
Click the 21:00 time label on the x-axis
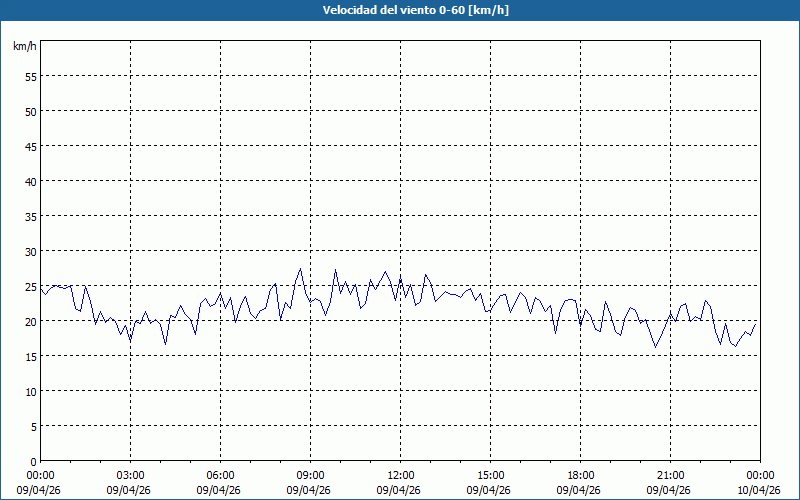coord(670,475)
